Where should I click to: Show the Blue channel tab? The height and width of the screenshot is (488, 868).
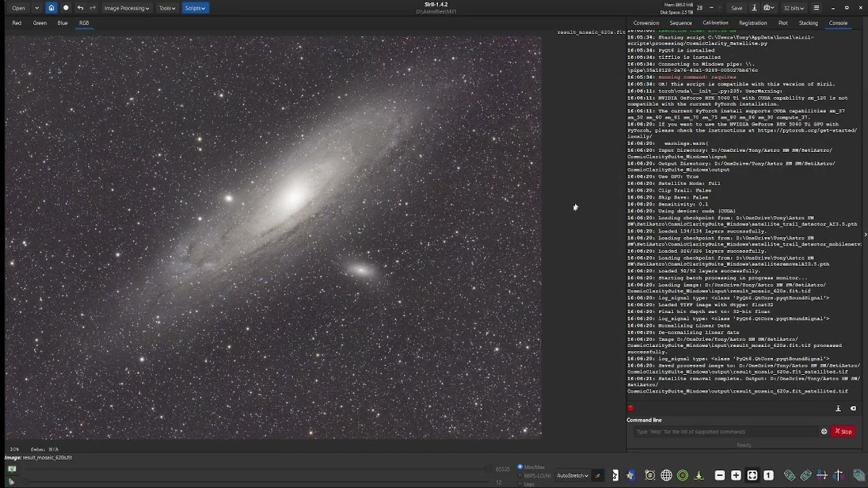click(x=62, y=23)
